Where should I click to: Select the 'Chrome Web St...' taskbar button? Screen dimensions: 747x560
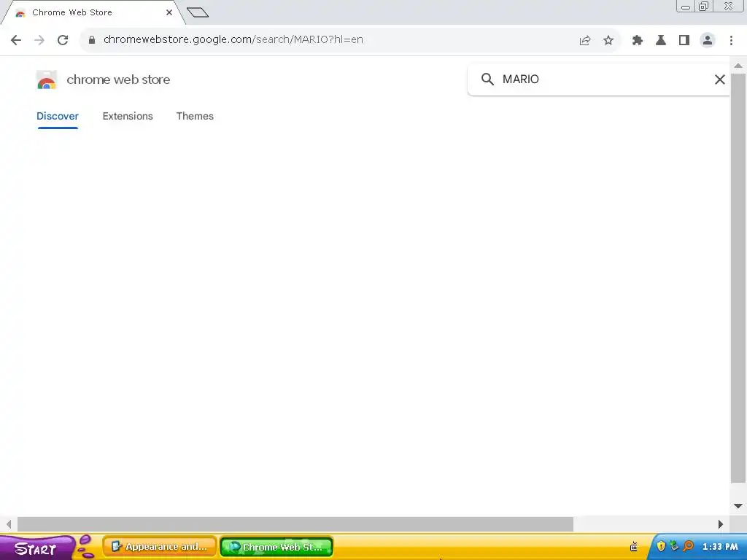pyautogui.click(x=276, y=547)
